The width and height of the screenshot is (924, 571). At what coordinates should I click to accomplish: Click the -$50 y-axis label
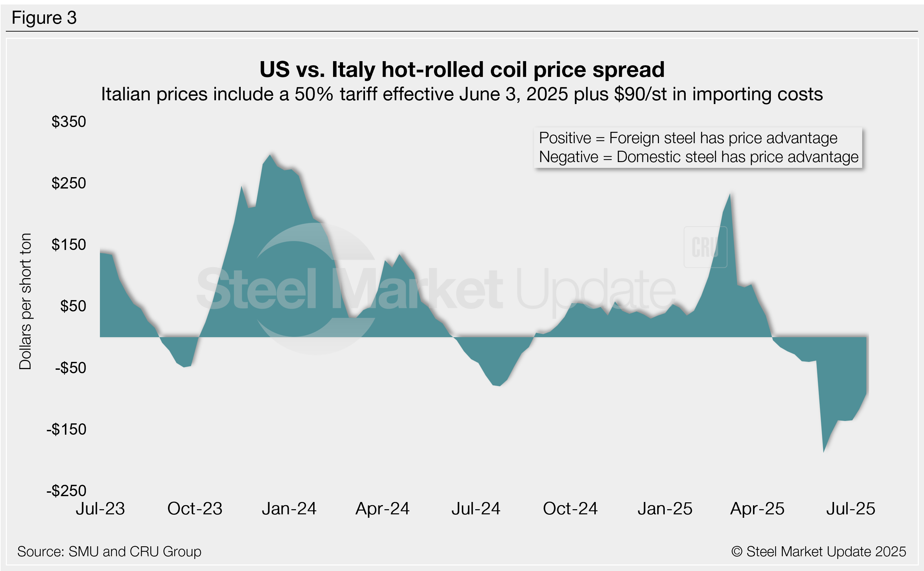[70, 368]
